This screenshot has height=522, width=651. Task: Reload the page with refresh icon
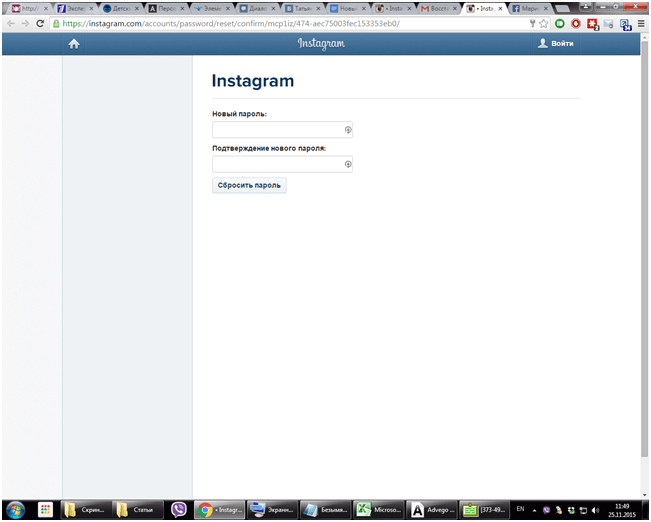[40, 24]
